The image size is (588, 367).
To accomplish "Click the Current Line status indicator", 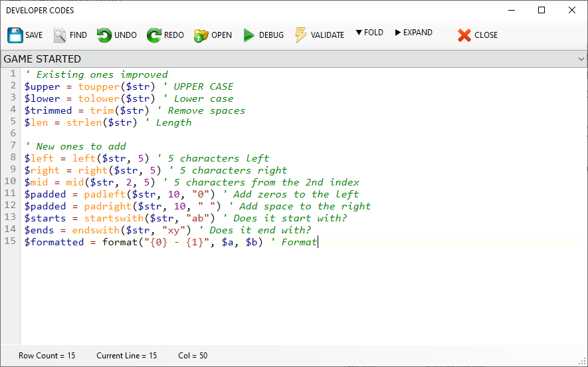I will pos(127,356).
